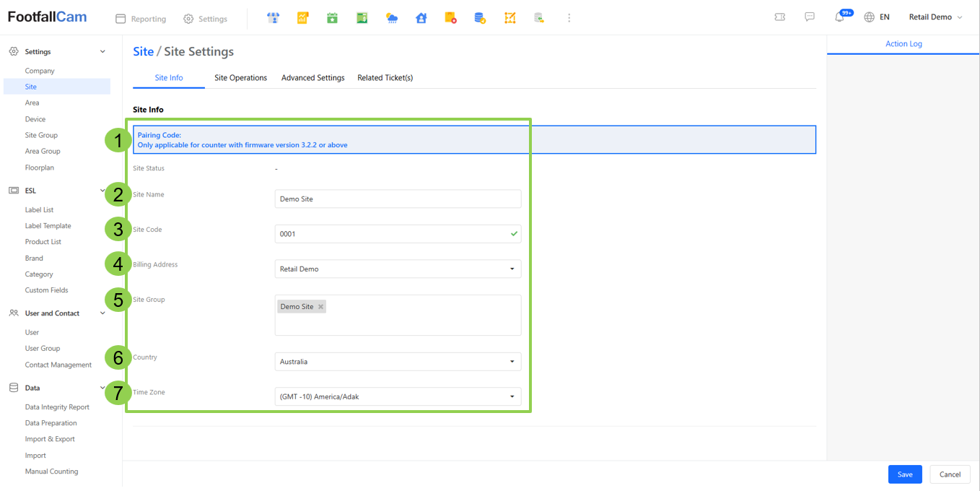Click the green calendar star icon
Image resolution: width=980 pixels, height=491 pixels.
(x=332, y=18)
